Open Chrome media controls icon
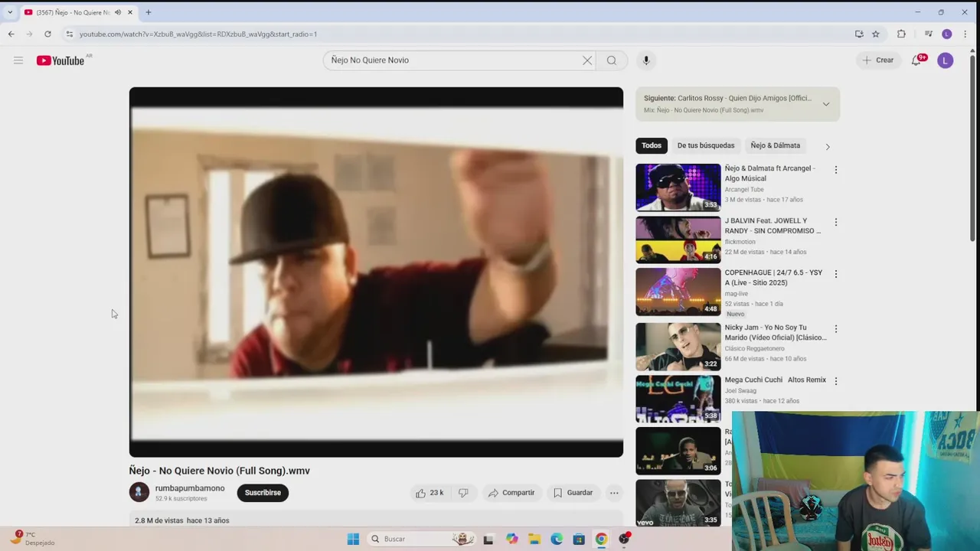980x551 pixels. coord(929,34)
